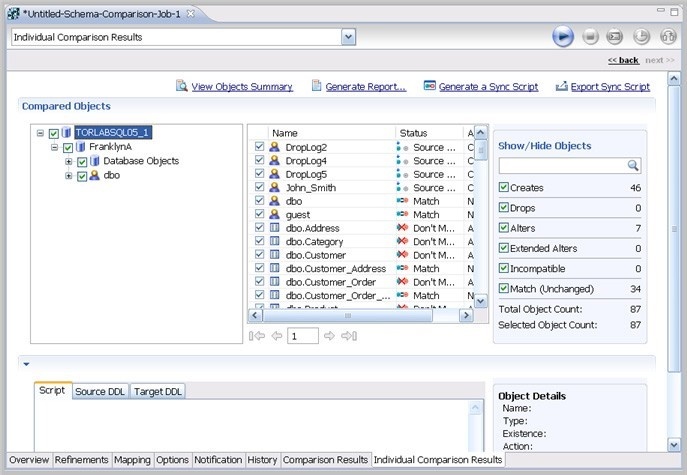Viewport: 687px width, 475px height.
Task: Click the Show/Hide Objects search field
Action: pyautogui.click(x=563, y=165)
